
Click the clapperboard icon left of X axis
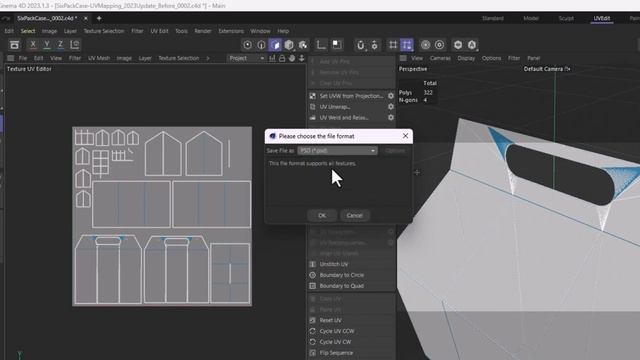coord(15,44)
